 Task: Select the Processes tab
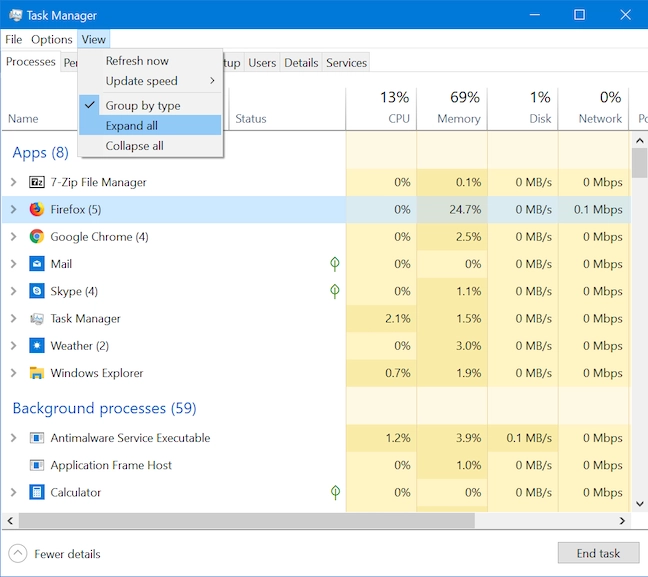tap(31, 62)
